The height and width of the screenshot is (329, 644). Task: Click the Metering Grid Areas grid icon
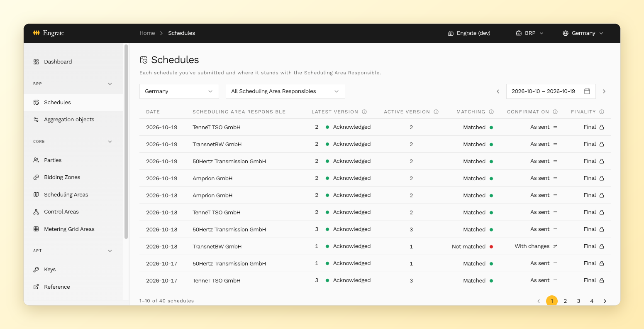pos(36,229)
